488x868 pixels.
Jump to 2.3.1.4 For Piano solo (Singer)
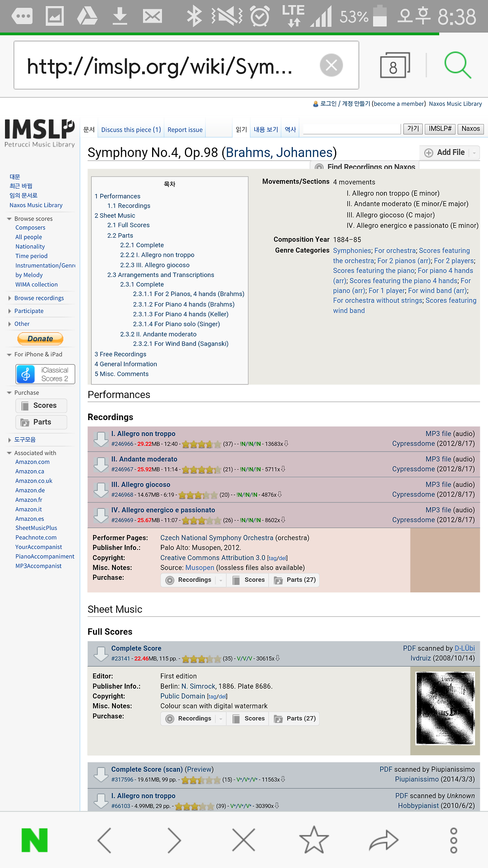pos(177,324)
